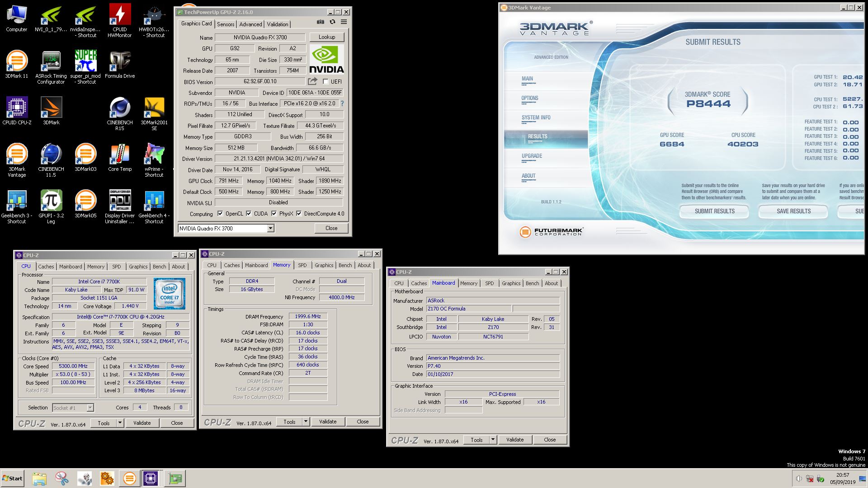Toggle the OpenCL checkbox
The width and height of the screenshot is (868, 488).
coord(220,214)
